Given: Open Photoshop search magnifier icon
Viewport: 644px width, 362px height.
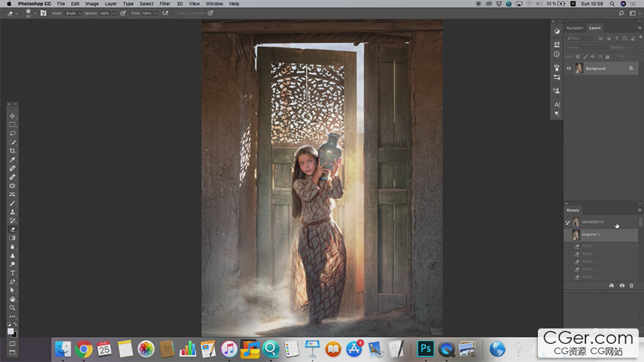Looking at the screenshot, I should (621, 13).
